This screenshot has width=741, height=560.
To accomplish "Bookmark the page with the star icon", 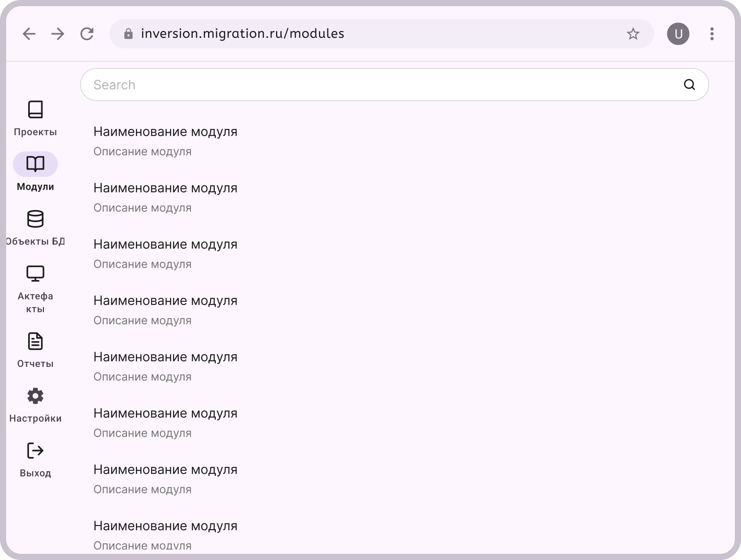I will pyautogui.click(x=633, y=34).
